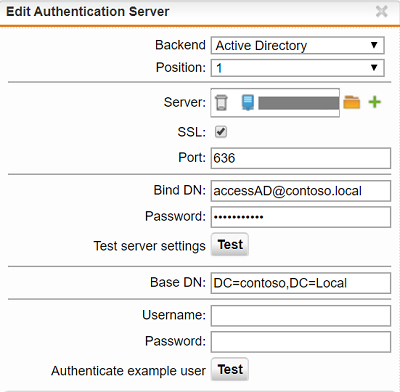This screenshot has height=392, width=400.
Task: Click the "Base DN:" label
Action: [178, 282]
